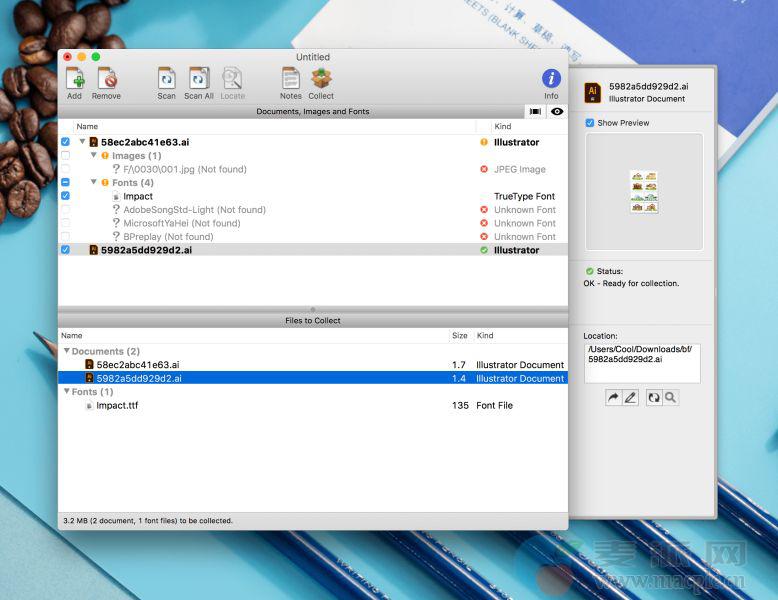Open Notes from the toolbar

click(x=290, y=79)
